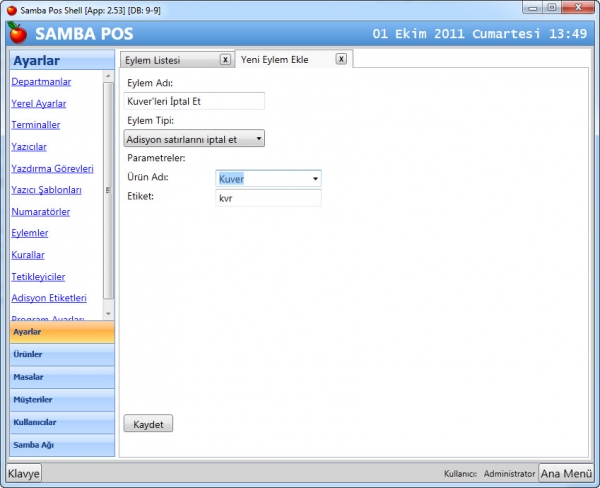Click the Samba POS apple logo
The image size is (600, 488).
(x=18, y=33)
